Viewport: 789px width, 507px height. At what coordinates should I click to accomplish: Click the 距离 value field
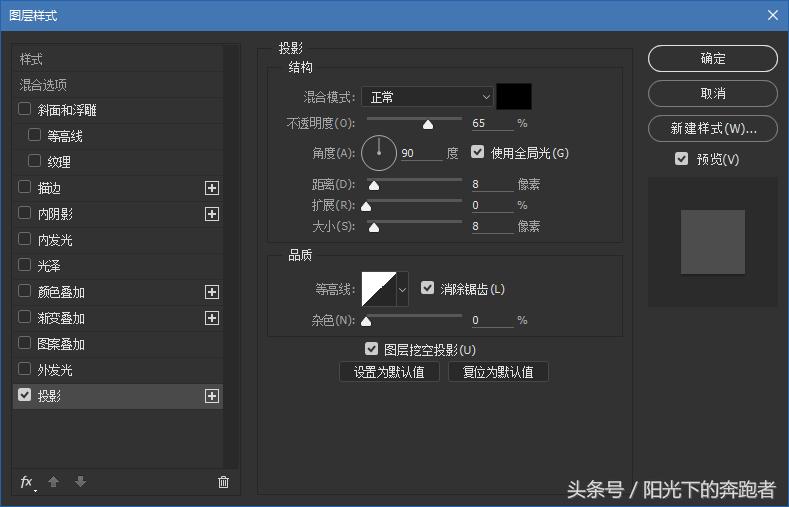tap(493, 185)
